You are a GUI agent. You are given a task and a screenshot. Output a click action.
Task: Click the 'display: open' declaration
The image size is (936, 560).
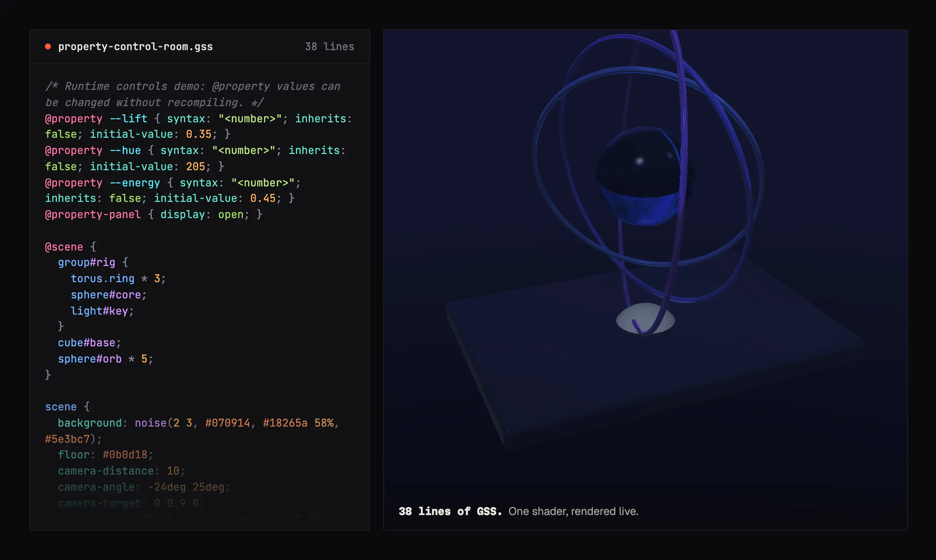click(x=202, y=214)
